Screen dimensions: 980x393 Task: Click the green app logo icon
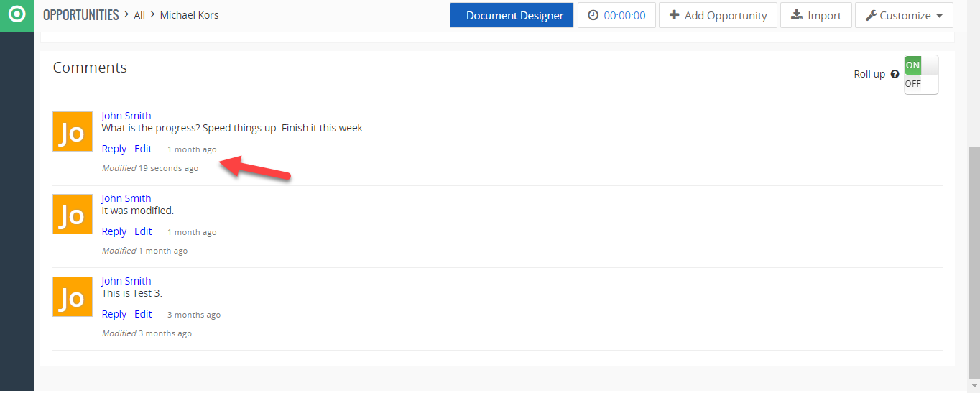16,15
